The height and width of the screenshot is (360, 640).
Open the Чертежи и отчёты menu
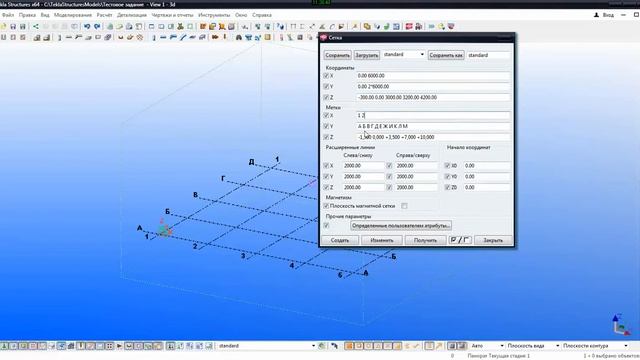172,15
